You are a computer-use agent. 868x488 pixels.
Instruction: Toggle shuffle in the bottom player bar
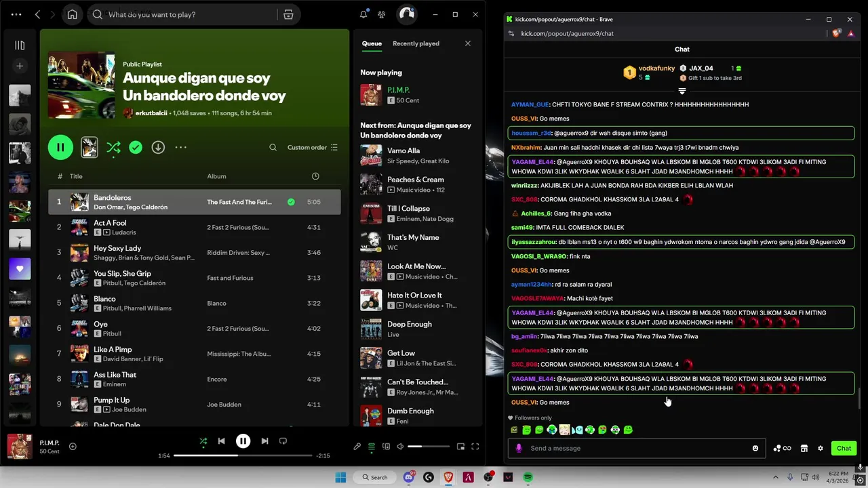coord(203,441)
